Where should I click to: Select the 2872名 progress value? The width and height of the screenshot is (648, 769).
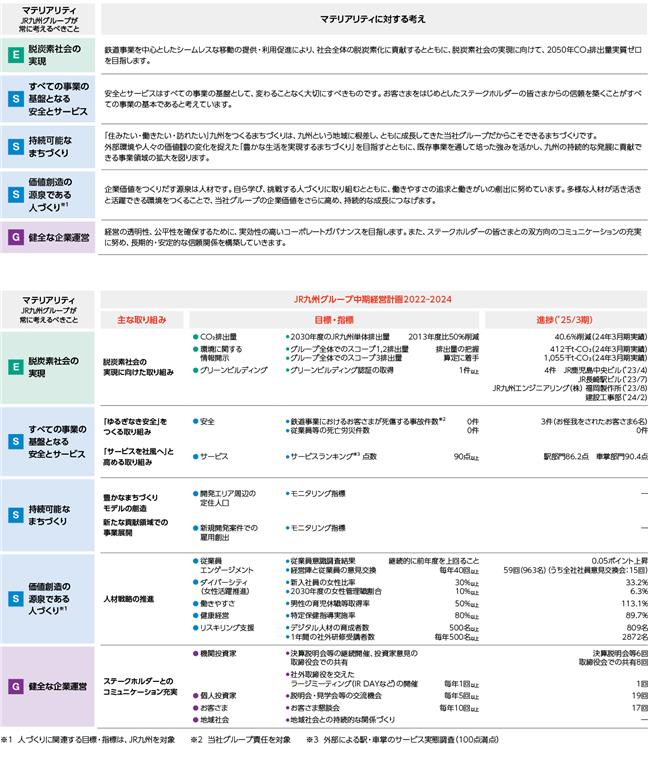(x=635, y=637)
